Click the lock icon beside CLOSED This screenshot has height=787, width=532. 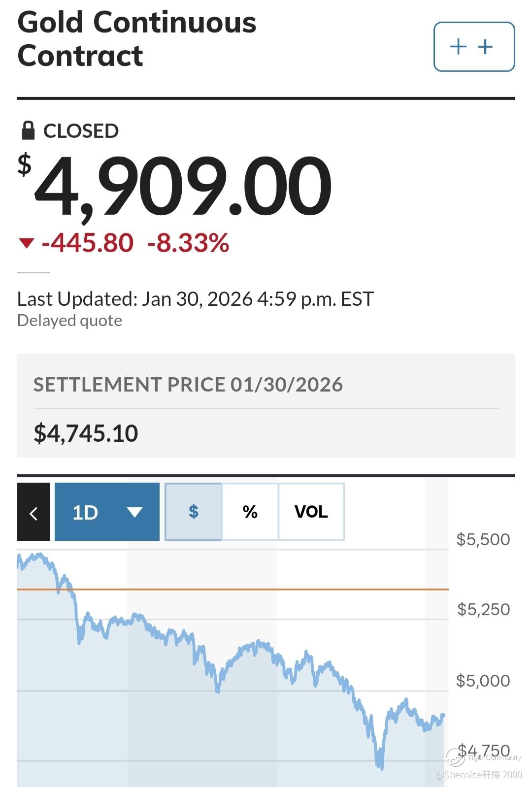pyautogui.click(x=28, y=131)
